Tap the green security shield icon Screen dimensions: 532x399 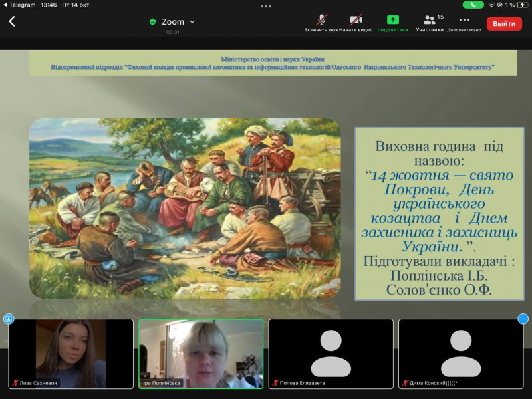[153, 22]
